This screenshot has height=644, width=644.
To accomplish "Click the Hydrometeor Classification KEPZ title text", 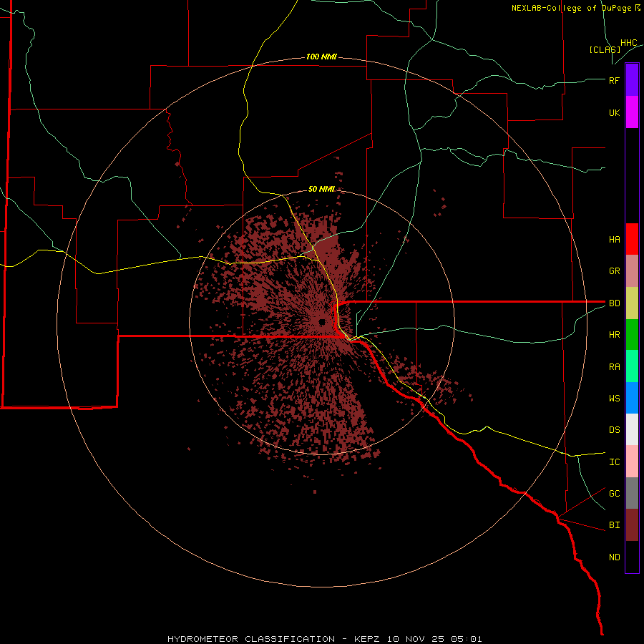I will [x=324, y=639].
